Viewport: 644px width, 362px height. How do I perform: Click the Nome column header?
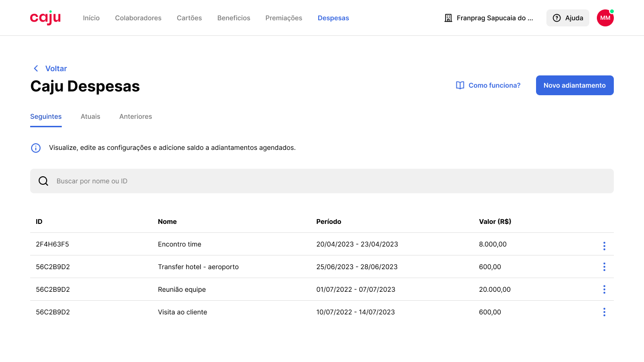pos(167,222)
